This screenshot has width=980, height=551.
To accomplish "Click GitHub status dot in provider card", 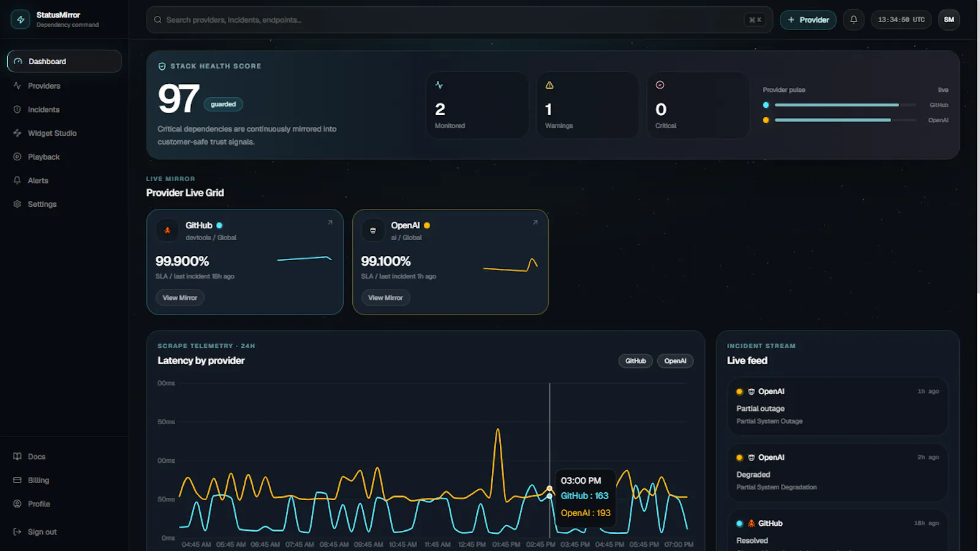I will click(219, 225).
